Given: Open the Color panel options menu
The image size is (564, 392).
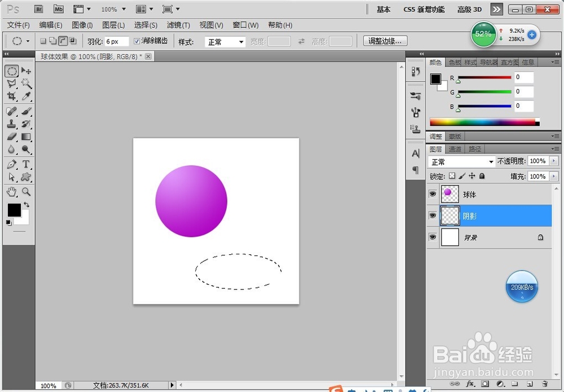Looking at the screenshot, I should point(555,63).
